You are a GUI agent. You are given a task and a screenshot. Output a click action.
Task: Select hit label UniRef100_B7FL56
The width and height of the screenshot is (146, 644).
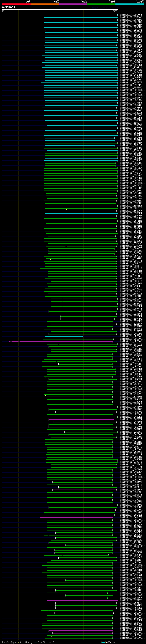131,58
